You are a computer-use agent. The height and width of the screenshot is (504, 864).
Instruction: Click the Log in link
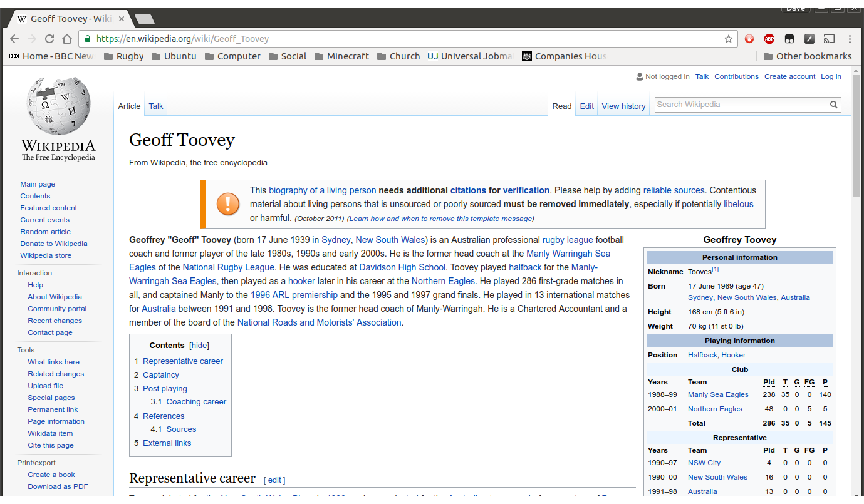point(831,76)
